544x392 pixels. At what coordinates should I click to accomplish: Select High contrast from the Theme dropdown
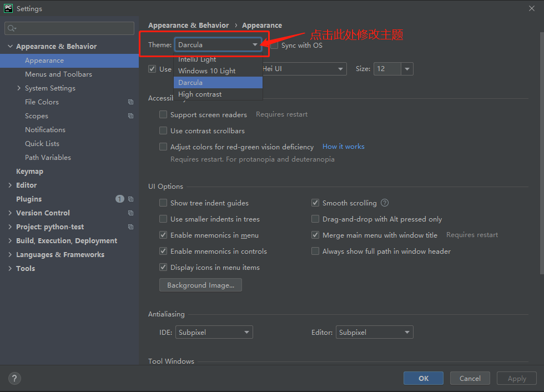click(x=200, y=94)
